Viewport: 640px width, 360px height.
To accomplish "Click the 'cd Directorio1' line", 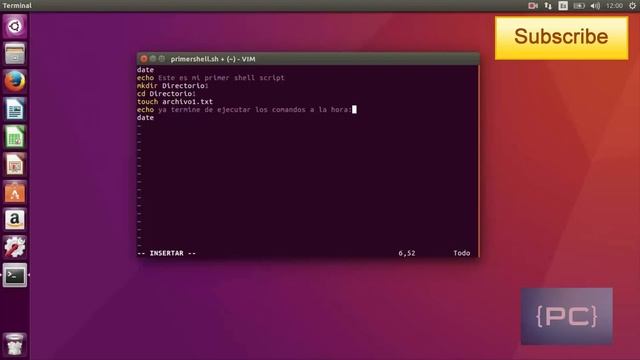I will pyautogui.click(x=167, y=93).
